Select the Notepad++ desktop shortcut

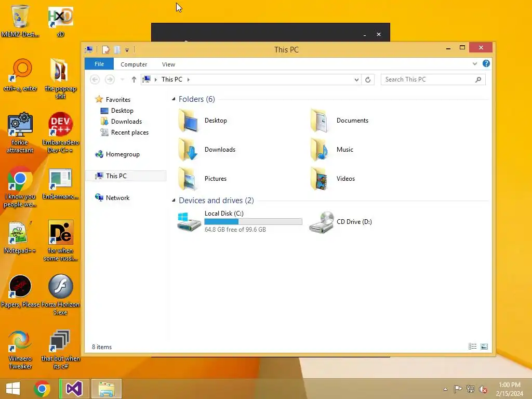[20, 237]
